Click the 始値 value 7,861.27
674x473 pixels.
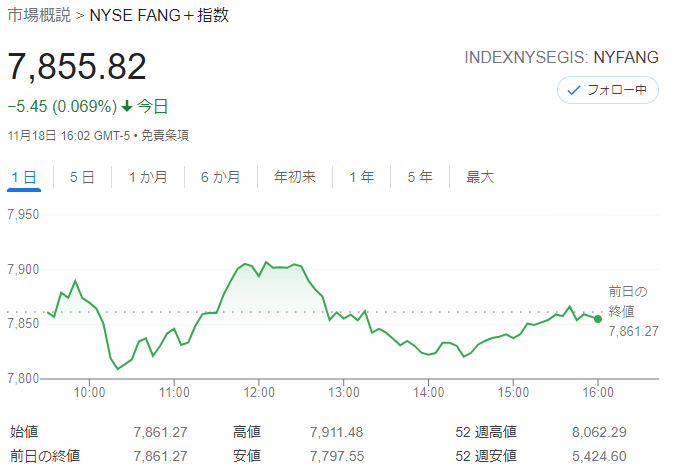(x=160, y=432)
